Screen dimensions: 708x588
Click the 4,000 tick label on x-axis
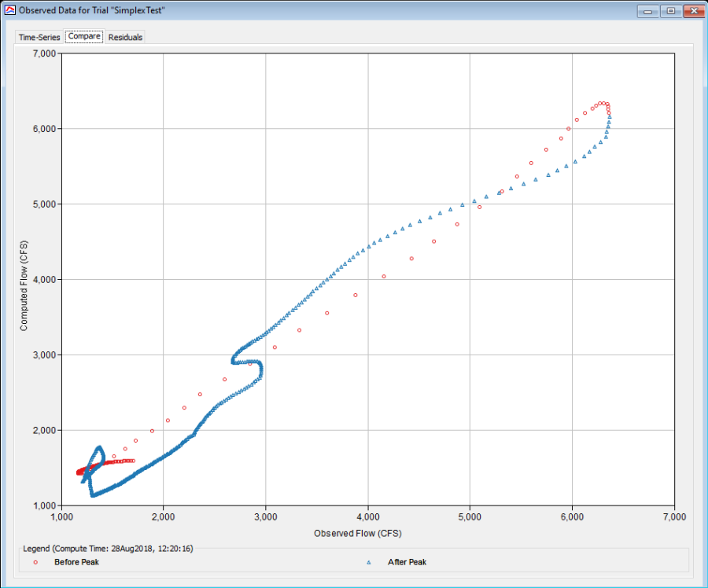(x=367, y=516)
